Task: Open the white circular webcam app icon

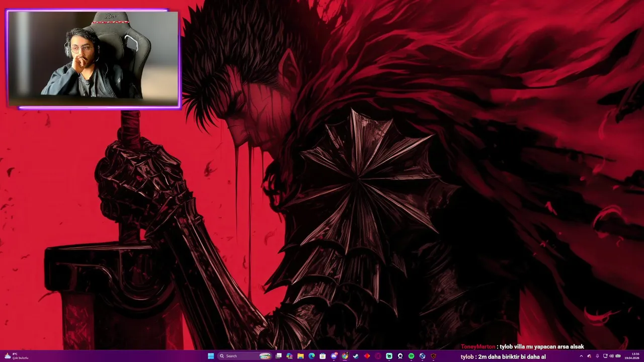Action: point(400,356)
